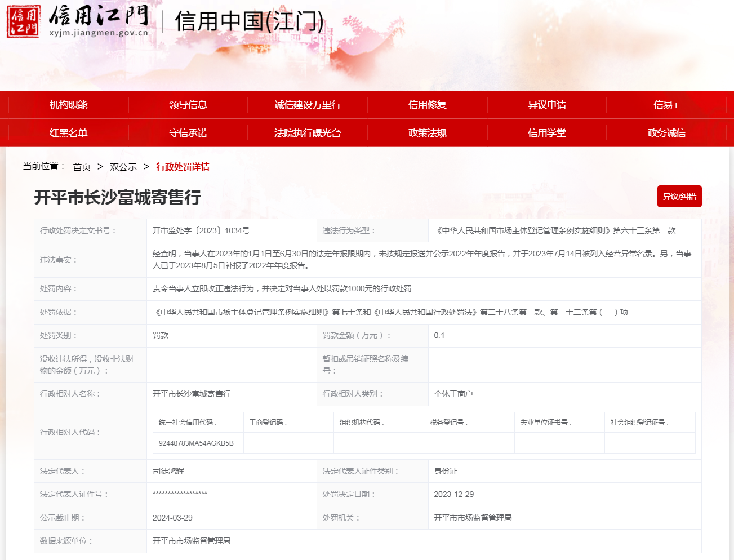Viewport: 734px width, 560px height.
Task: Go back to 双公示 breadcrumb
Action: 123,167
